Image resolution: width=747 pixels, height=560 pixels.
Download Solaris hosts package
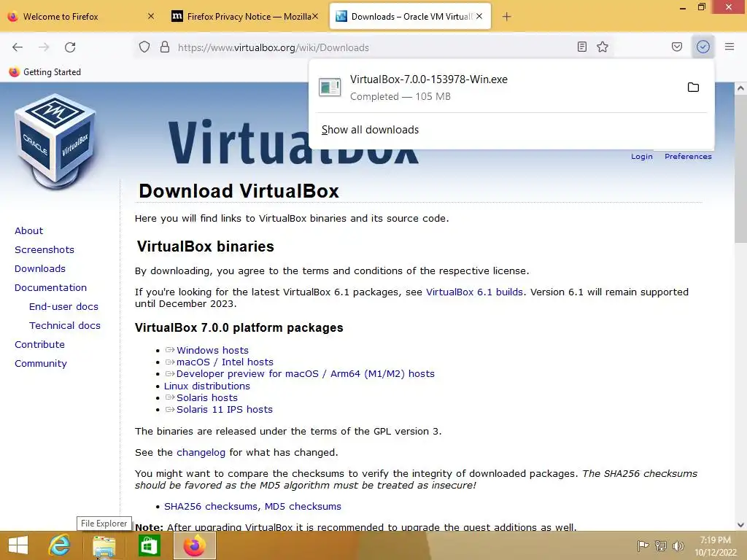206,398
